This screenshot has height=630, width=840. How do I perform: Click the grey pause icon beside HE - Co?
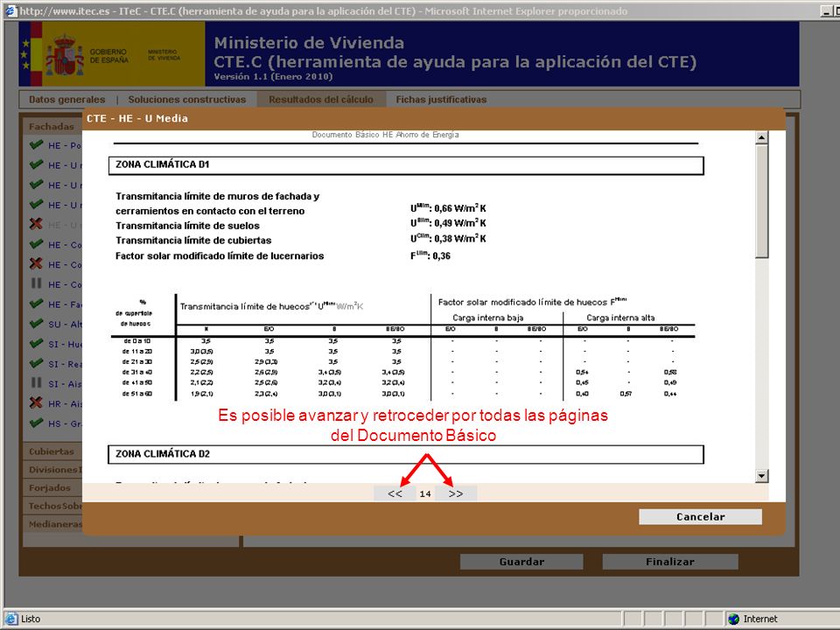click(36, 283)
